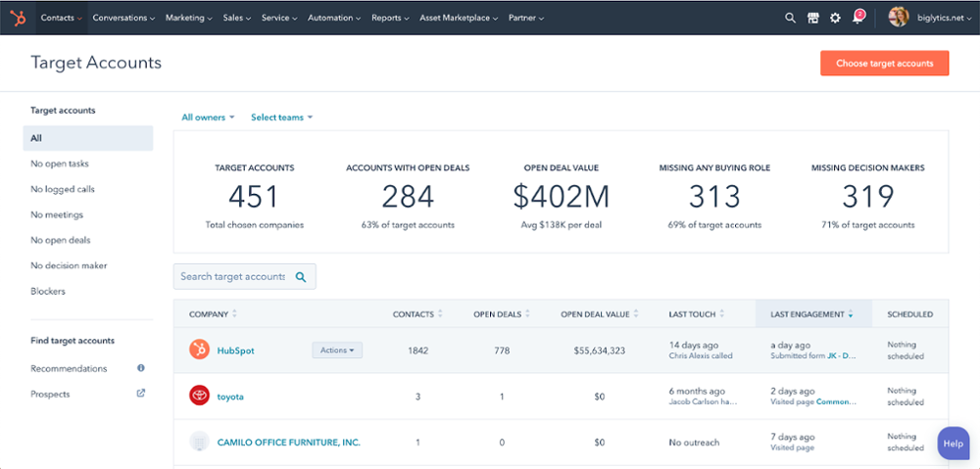Screen dimensions: 980x469
Task: Open the Actions dropdown for HubSpot
Action: point(337,351)
